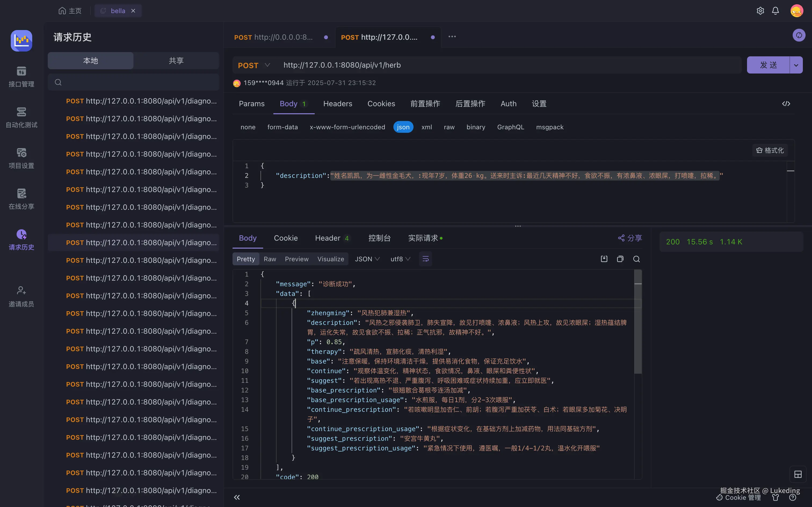
Task: Open the 控制台 response tab
Action: pos(379,238)
